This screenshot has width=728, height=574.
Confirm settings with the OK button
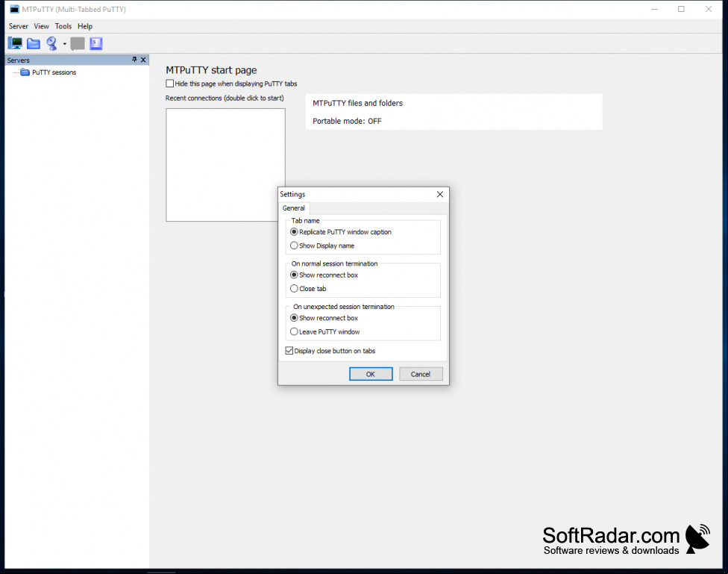point(371,374)
